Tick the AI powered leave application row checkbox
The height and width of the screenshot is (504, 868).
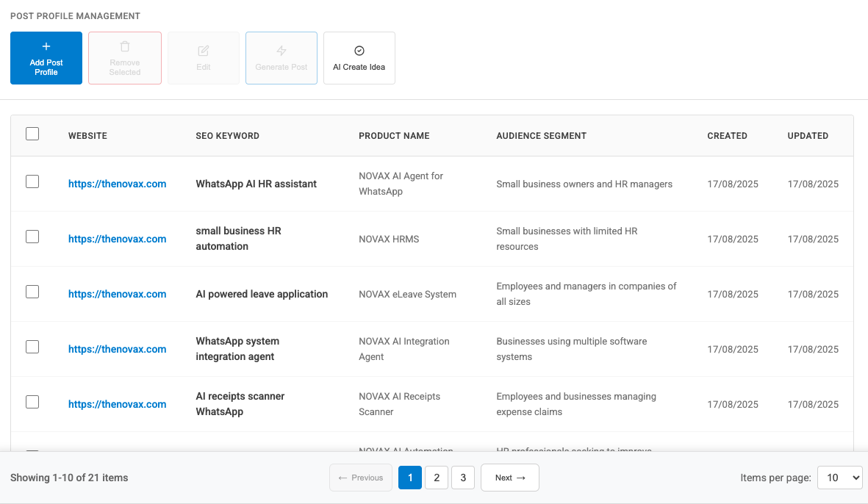click(32, 292)
